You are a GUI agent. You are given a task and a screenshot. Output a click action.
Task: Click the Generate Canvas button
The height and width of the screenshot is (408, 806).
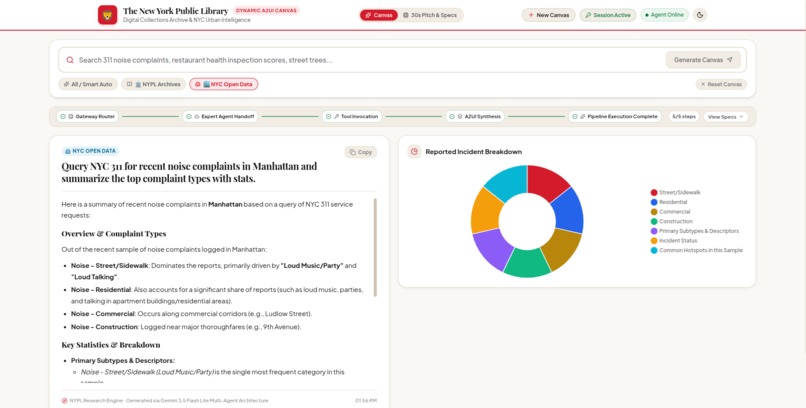pyautogui.click(x=703, y=60)
